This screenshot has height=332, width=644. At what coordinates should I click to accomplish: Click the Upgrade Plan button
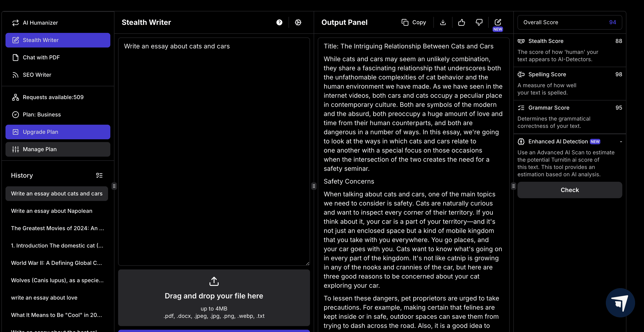pyautogui.click(x=58, y=132)
